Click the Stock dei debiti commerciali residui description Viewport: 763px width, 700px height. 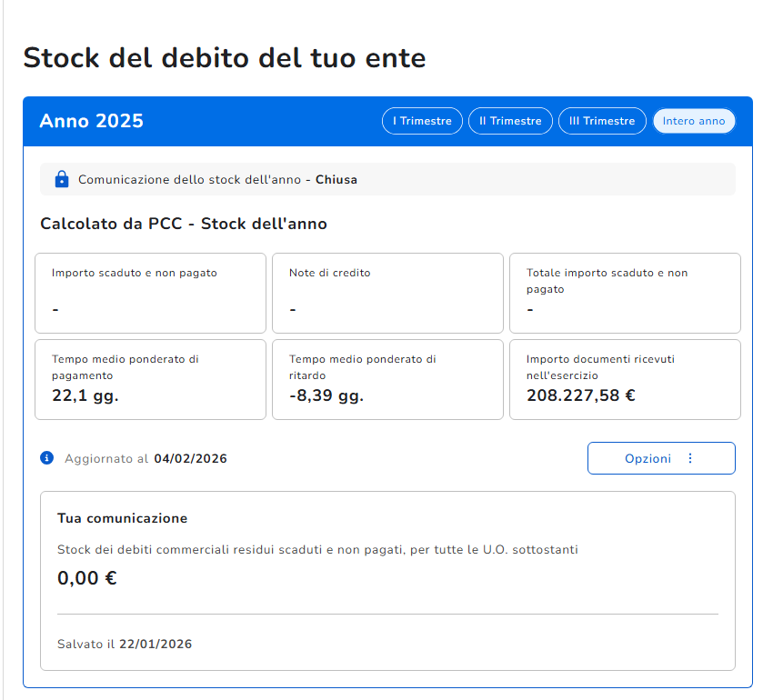pos(317,550)
